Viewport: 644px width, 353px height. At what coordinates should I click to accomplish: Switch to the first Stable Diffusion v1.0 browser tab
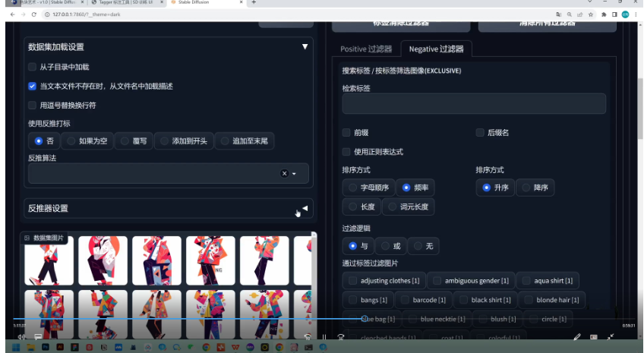point(49,2)
